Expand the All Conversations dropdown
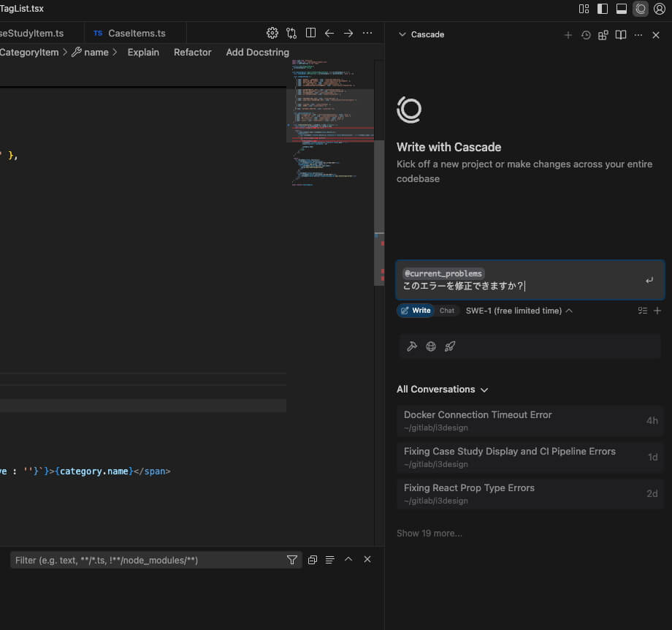 [443, 390]
